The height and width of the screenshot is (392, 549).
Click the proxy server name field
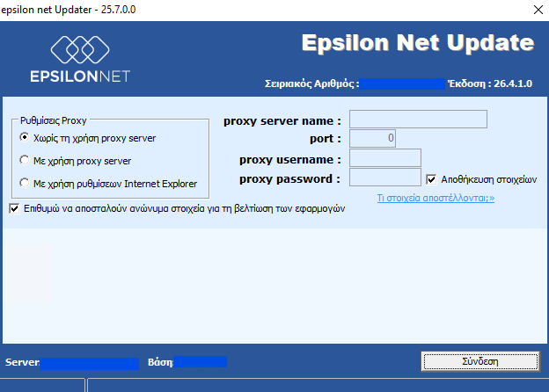(418, 120)
